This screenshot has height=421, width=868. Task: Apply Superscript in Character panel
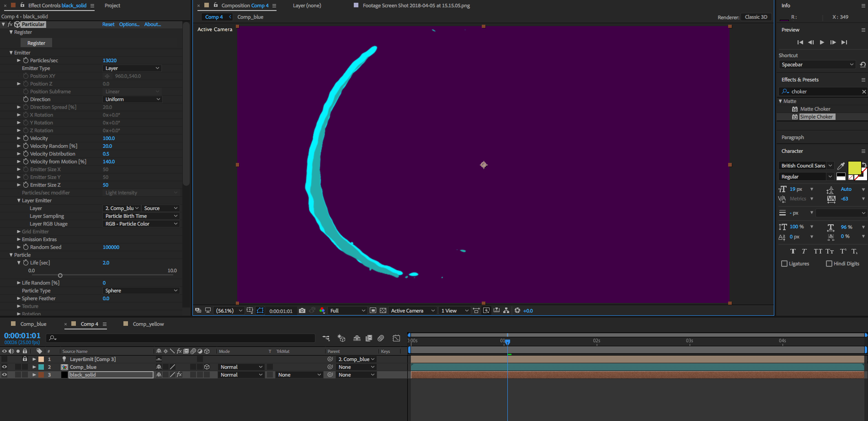coord(843,251)
